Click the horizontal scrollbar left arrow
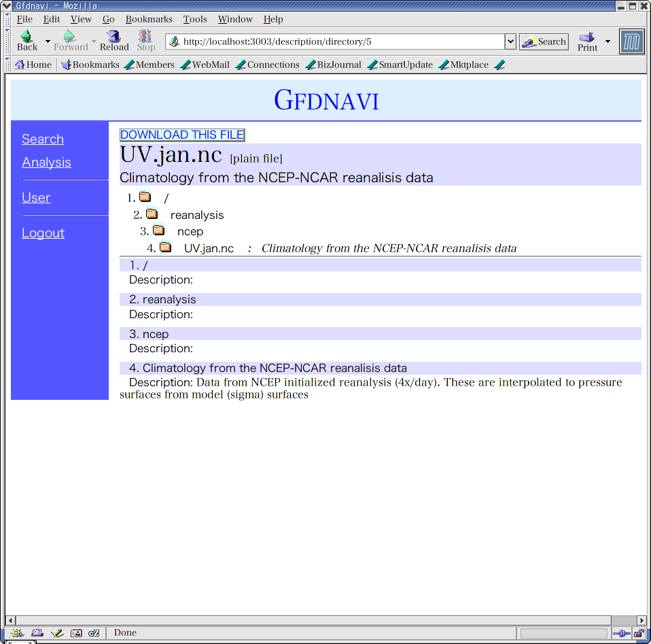 click(11, 620)
